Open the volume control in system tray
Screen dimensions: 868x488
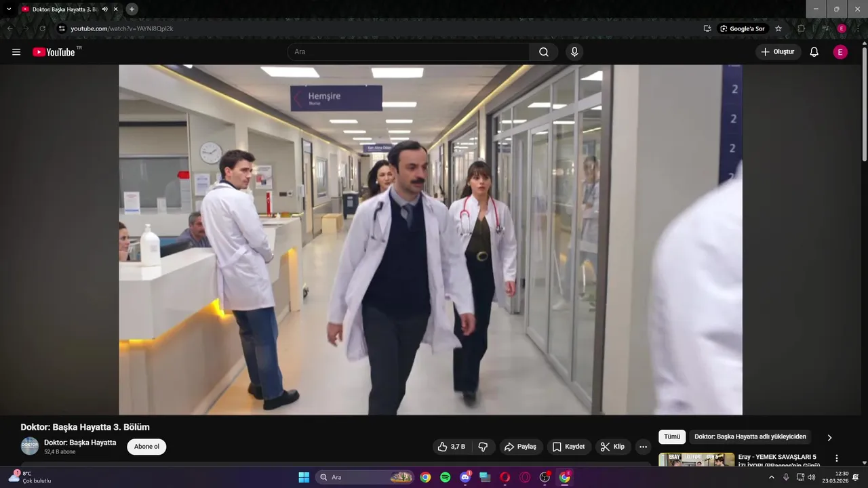pyautogui.click(x=812, y=477)
